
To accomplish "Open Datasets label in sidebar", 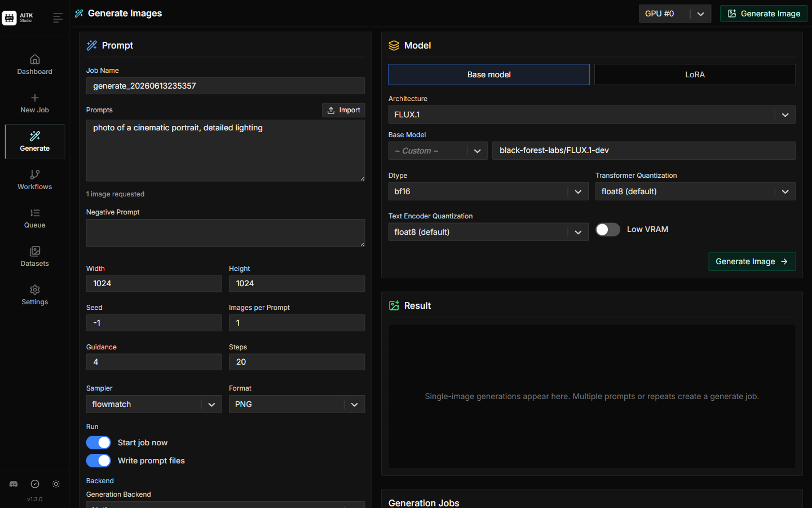I will 35,264.
